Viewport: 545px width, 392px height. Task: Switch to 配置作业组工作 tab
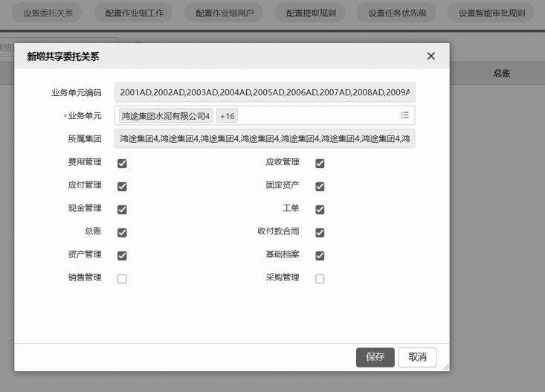pyautogui.click(x=134, y=13)
